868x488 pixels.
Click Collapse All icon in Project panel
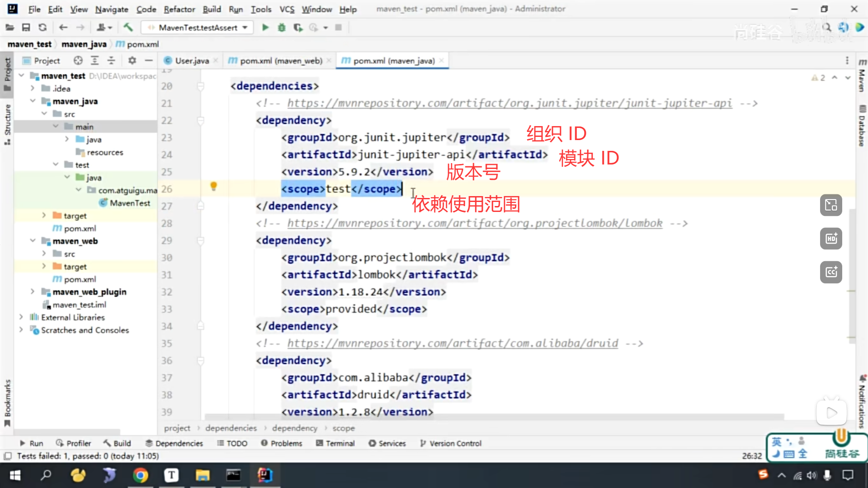[x=111, y=61]
